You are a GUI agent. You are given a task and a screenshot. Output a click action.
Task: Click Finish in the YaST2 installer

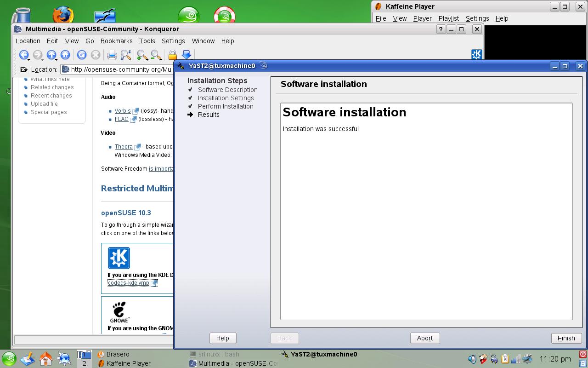(x=566, y=338)
